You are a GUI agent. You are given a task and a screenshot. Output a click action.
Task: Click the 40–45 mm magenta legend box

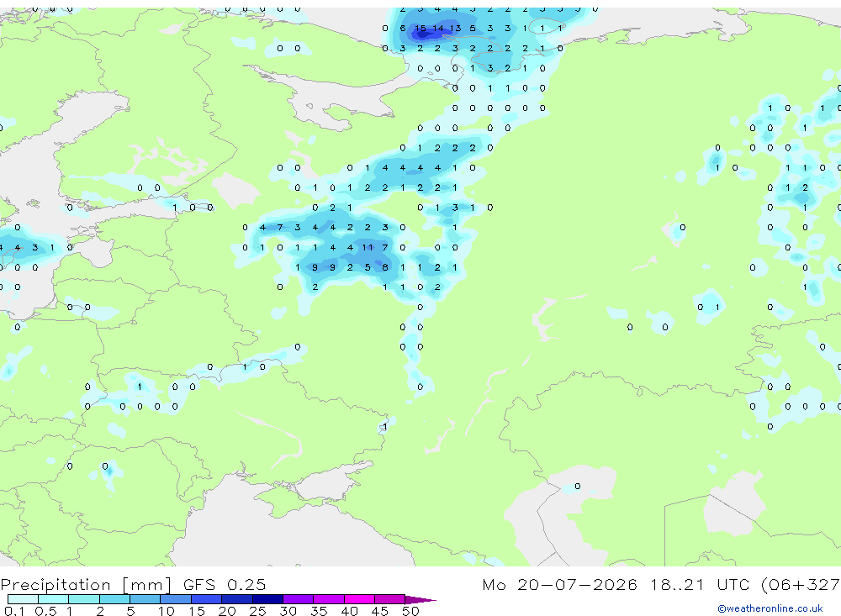(359, 599)
